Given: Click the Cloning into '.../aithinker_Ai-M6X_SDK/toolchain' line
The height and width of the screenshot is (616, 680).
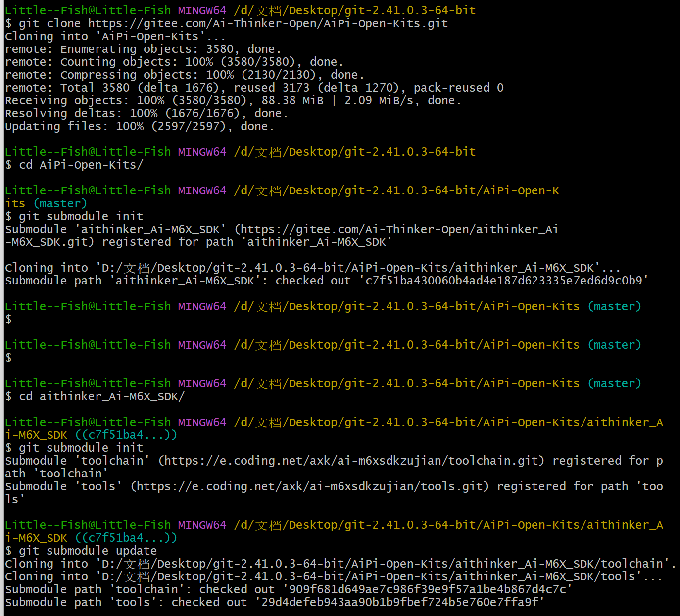Looking at the screenshot, I should tap(342, 564).
